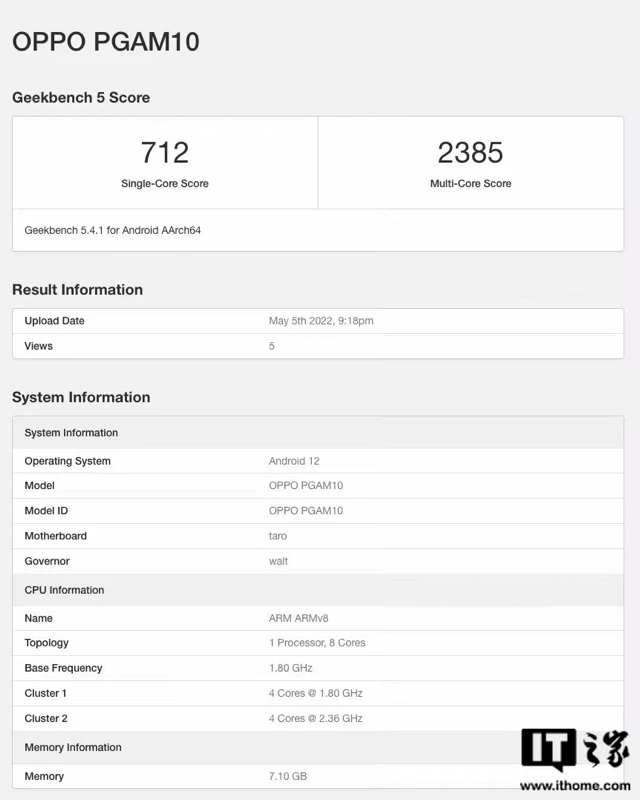Click the Views row label
This screenshot has height=800, width=640.
click(38, 346)
